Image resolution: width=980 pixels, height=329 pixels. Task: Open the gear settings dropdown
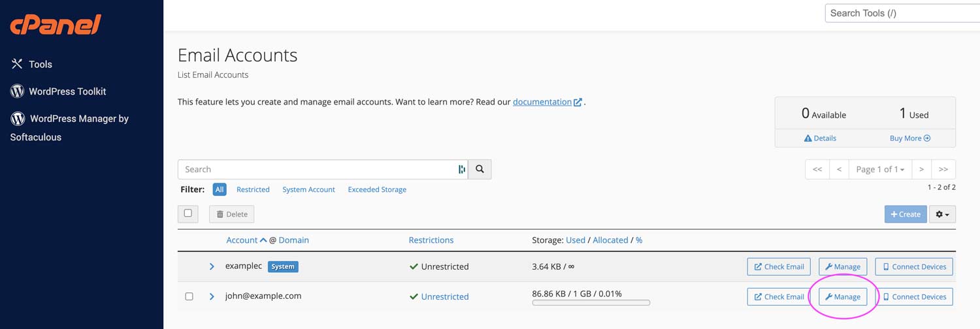942,214
